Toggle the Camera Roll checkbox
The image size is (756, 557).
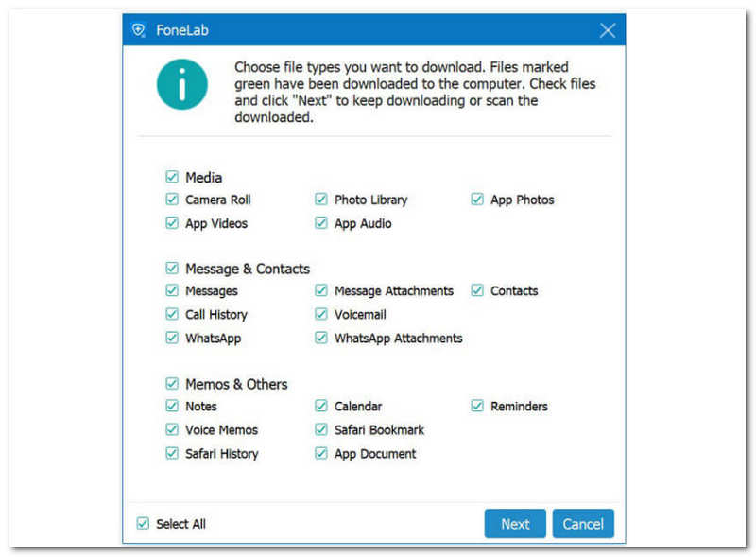[x=172, y=200]
